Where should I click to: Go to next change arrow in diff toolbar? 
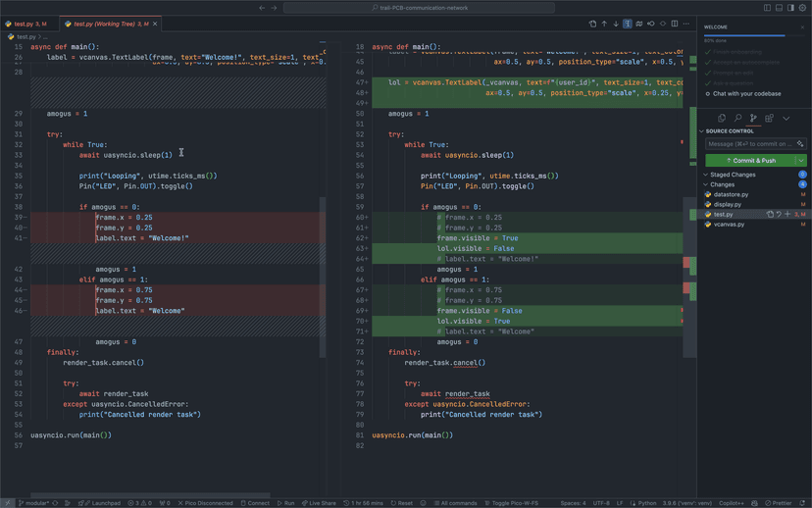616,24
